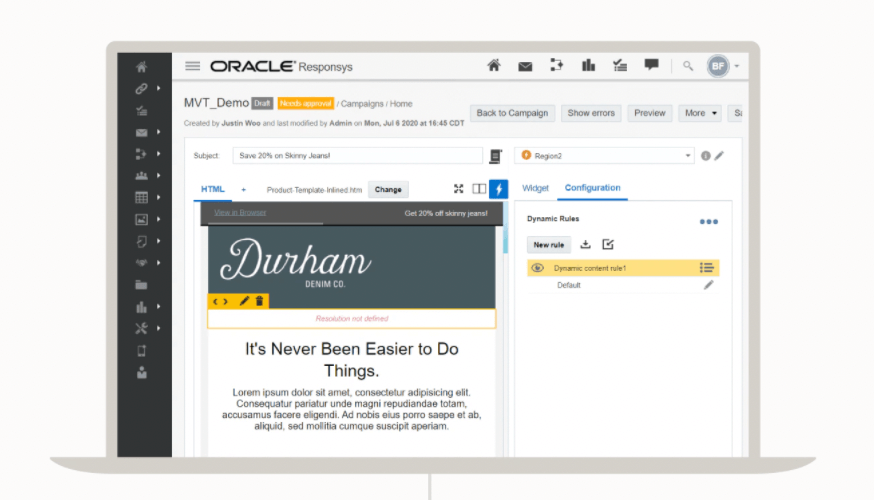The height and width of the screenshot is (500, 874).
Task: Click the checklist icon in left sidebar
Action: pos(142,110)
